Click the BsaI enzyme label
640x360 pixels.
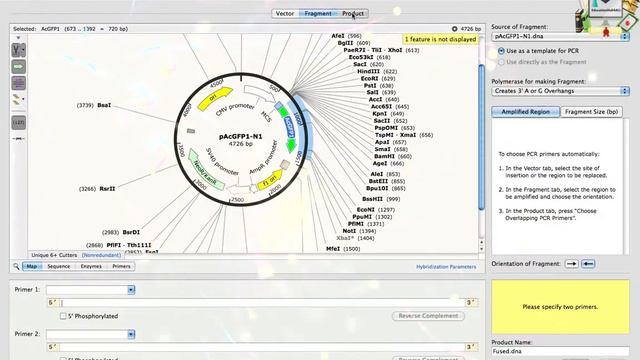coord(104,105)
